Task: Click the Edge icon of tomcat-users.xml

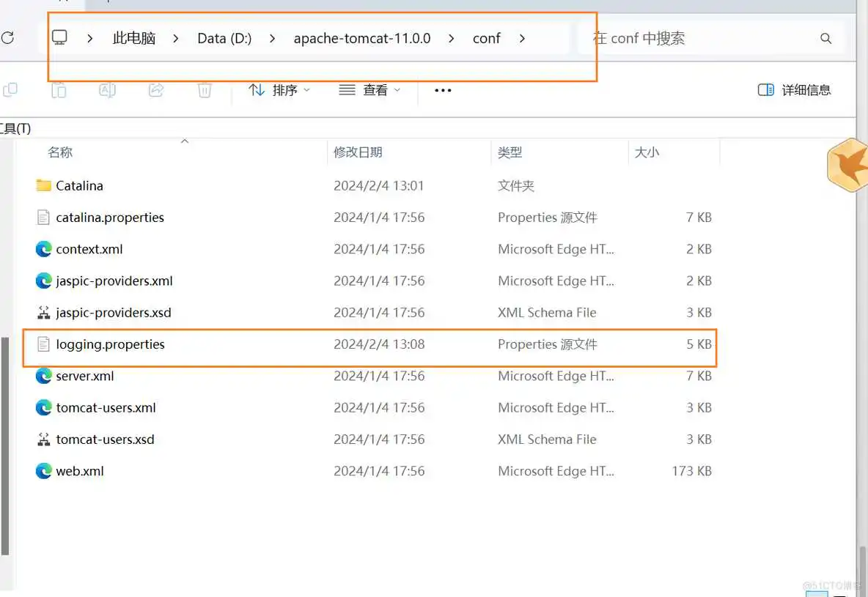Action: point(44,408)
